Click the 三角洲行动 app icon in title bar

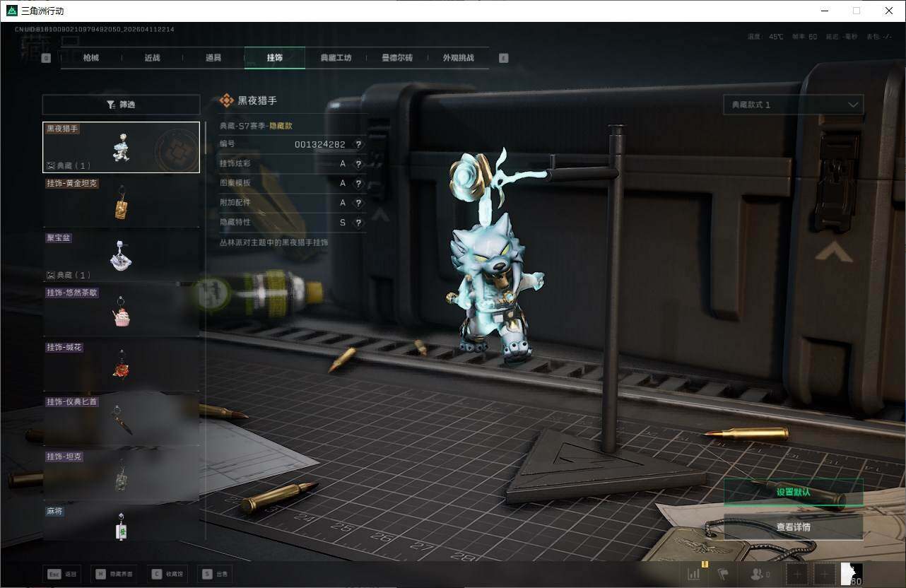11,11
